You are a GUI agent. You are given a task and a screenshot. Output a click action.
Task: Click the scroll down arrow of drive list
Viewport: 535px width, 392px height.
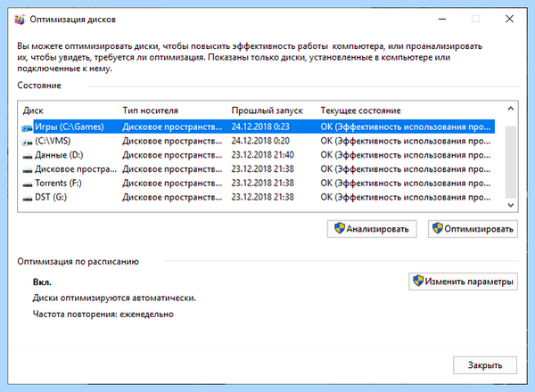tap(511, 205)
